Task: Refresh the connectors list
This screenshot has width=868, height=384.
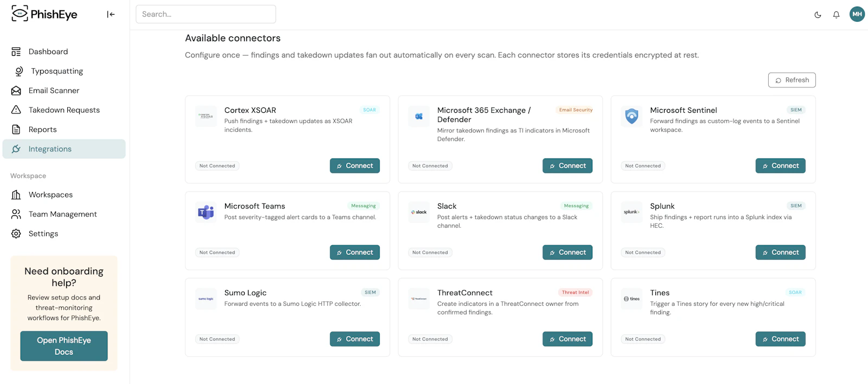Action: 792,80
